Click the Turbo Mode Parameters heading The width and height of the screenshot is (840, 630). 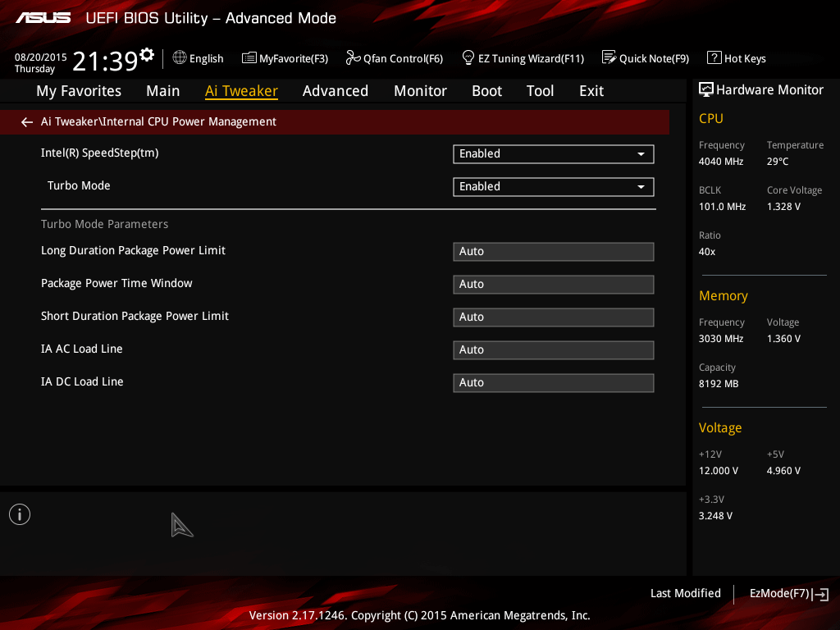click(104, 224)
